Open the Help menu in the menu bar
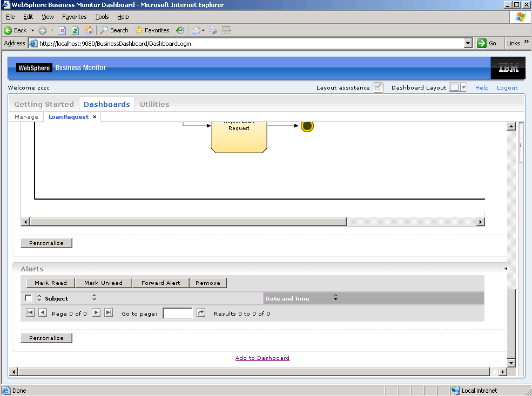The image size is (532, 396). coord(123,17)
